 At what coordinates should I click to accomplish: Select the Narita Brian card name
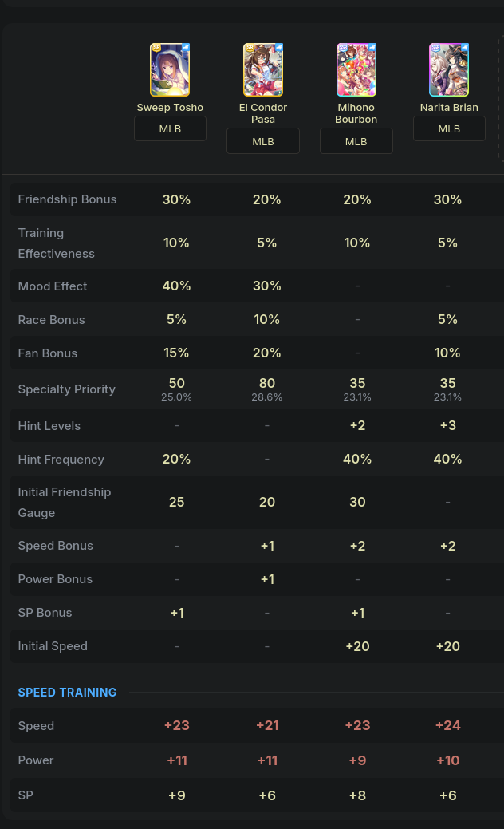[x=449, y=108]
